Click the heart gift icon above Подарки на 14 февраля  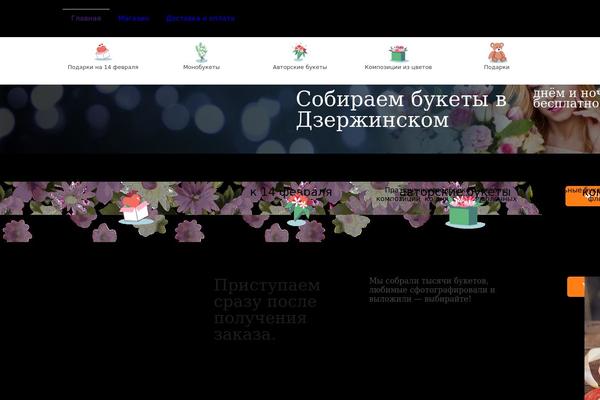point(103,52)
